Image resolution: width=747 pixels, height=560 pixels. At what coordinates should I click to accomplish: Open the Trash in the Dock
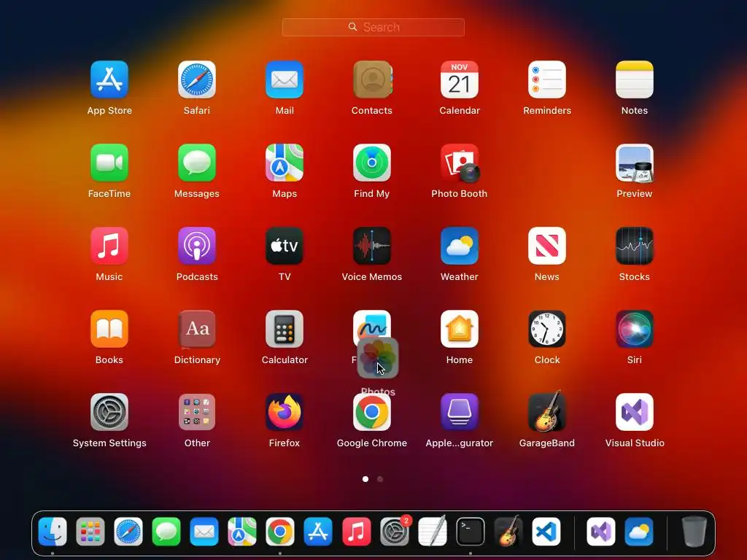(694, 531)
